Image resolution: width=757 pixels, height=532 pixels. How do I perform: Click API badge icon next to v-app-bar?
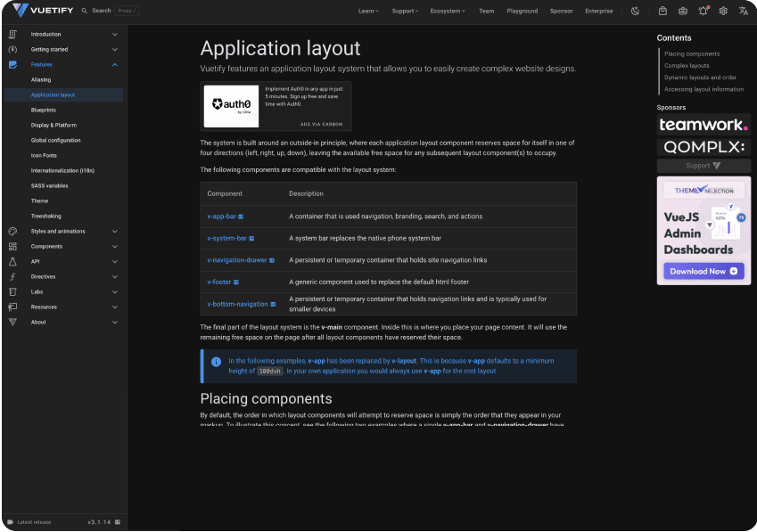[x=241, y=217]
